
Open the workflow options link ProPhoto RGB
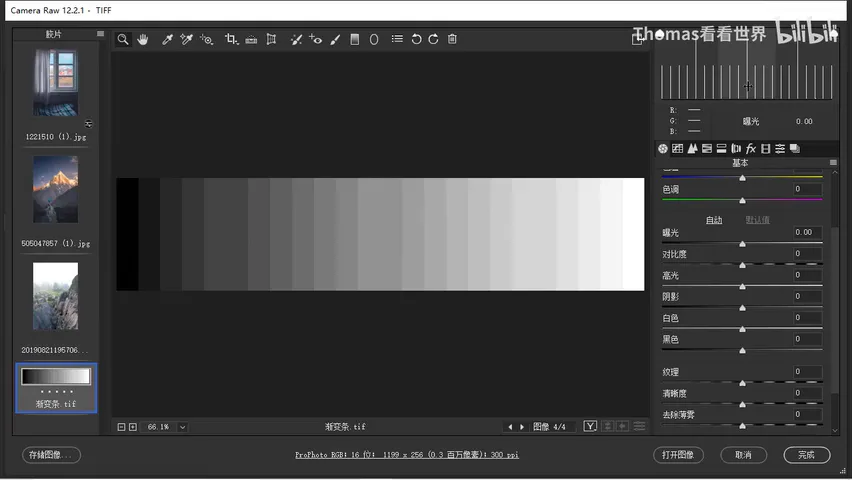[407, 455]
